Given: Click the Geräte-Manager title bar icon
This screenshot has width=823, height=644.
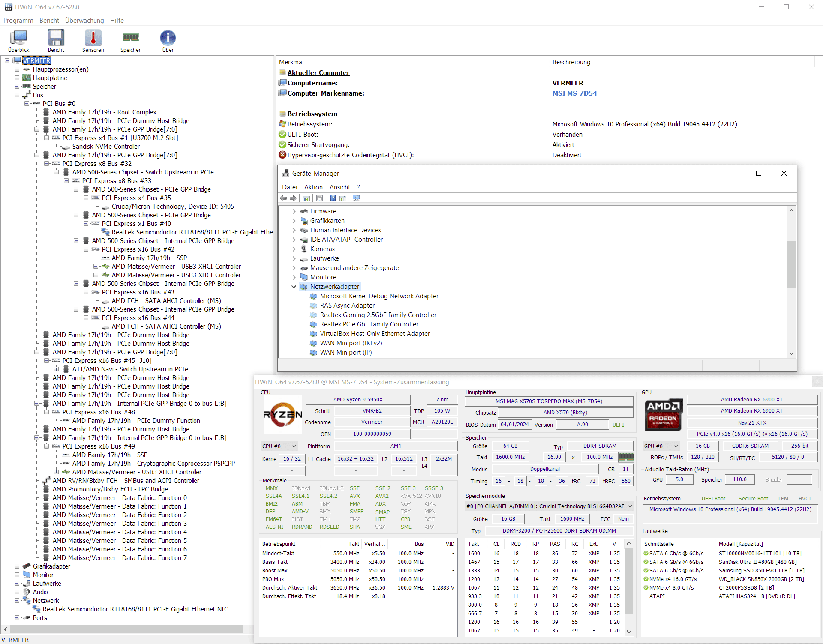Looking at the screenshot, I should coord(285,174).
